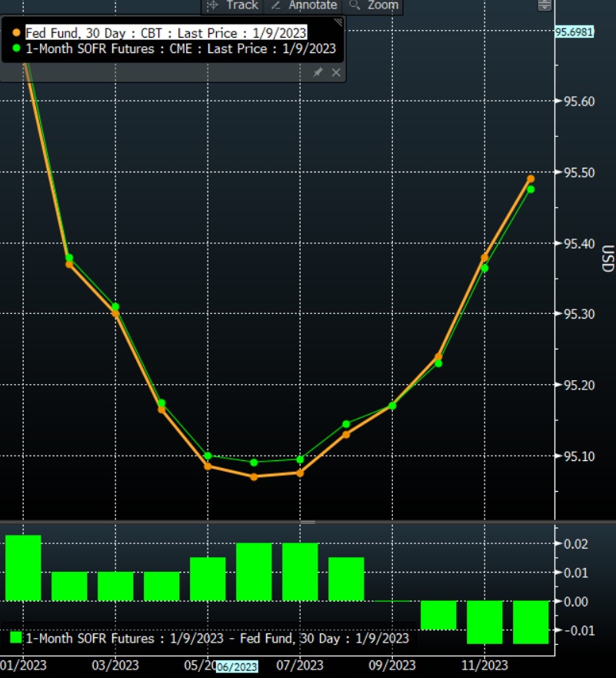Click the 95.6981 price axis marker
Viewport: 616px width, 678px height.
[574, 32]
